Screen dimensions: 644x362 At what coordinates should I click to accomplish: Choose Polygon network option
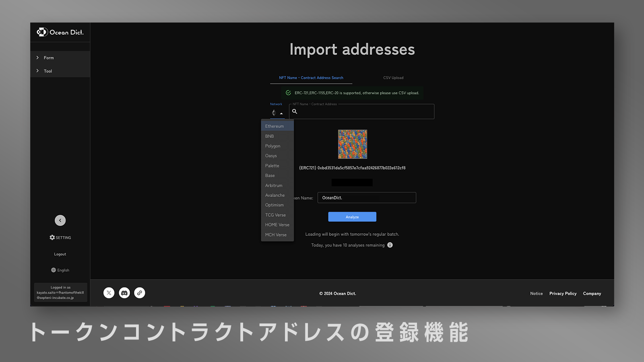tap(277, 146)
